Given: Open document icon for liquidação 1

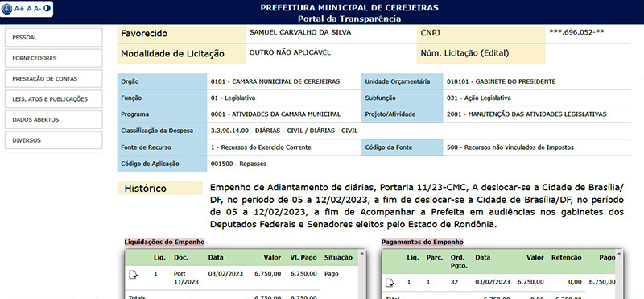Looking at the screenshot, I should click(x=133, y=274).
